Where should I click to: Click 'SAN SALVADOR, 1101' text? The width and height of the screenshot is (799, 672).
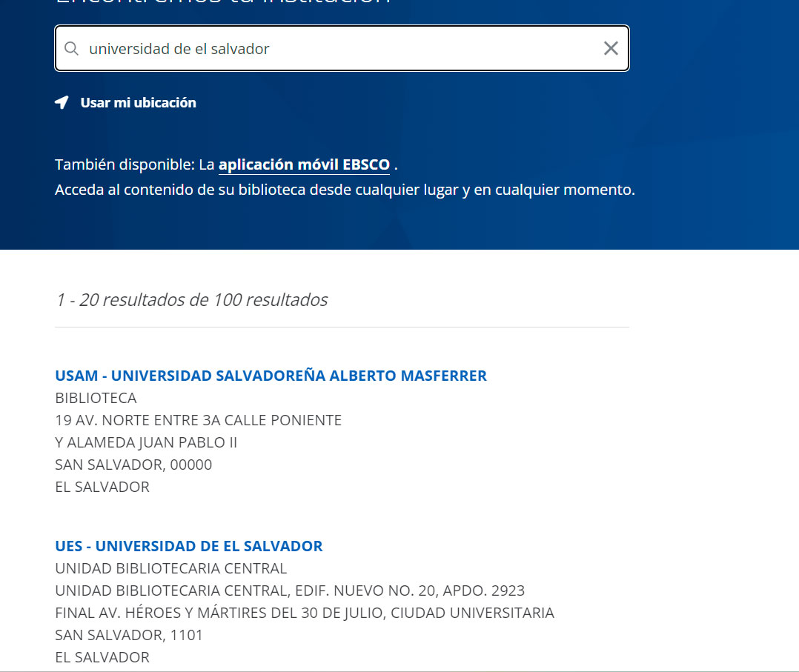tap(129, 635)
